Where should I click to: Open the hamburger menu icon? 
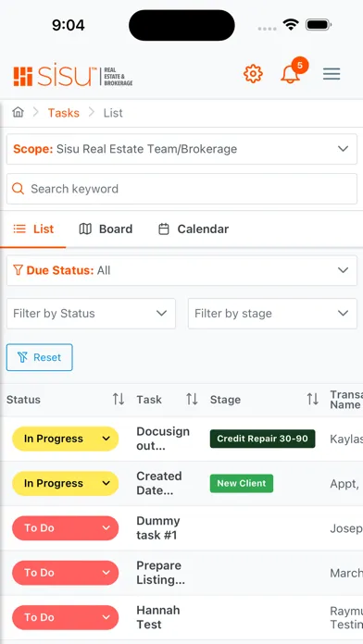(x=332, y=74)
